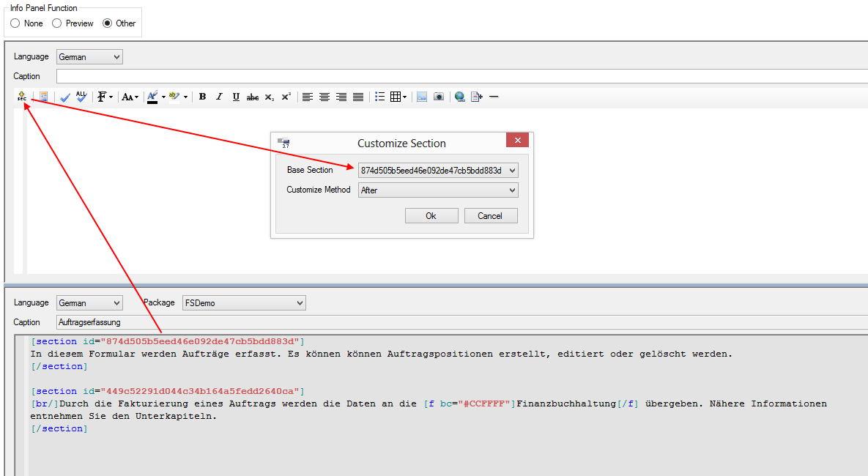Click the insert section (sec) toolbar icon
868x476 pixels.
tap(21, 97)
